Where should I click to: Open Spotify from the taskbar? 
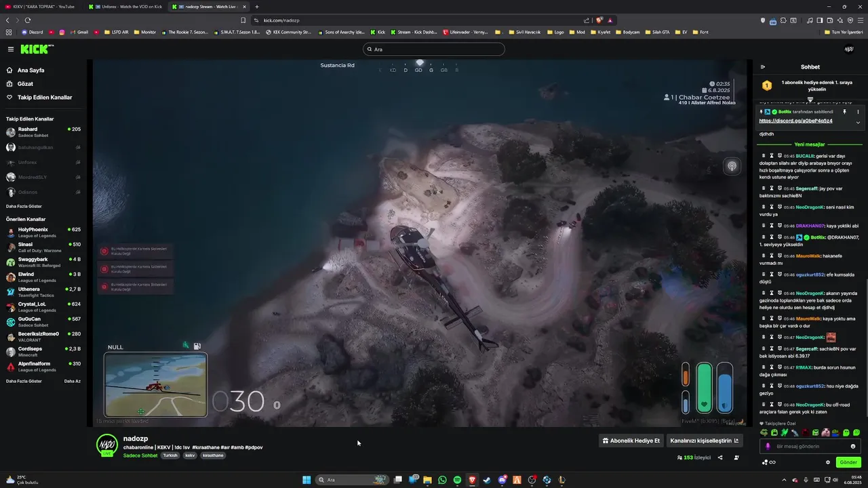457,480
